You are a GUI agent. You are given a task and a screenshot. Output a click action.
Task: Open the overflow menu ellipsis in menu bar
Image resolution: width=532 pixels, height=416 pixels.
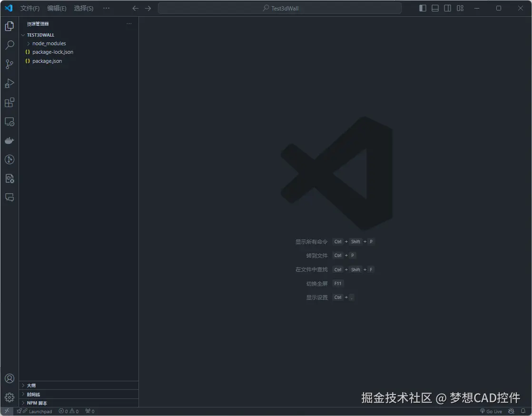click(106, 8)
